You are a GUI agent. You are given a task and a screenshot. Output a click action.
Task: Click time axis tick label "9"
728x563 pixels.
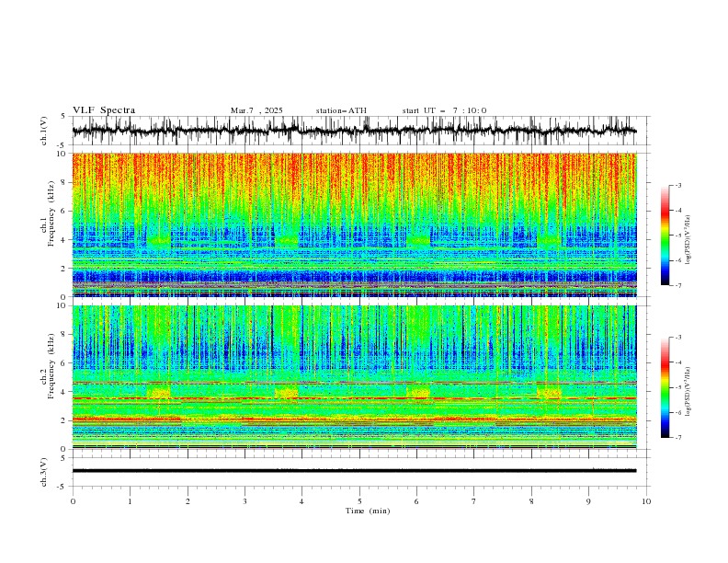(x=588, y=501)
